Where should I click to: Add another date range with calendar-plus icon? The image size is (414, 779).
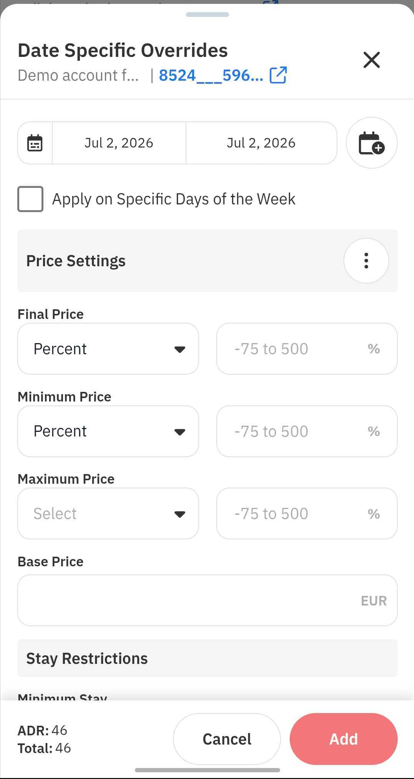[x=371, y=143]
